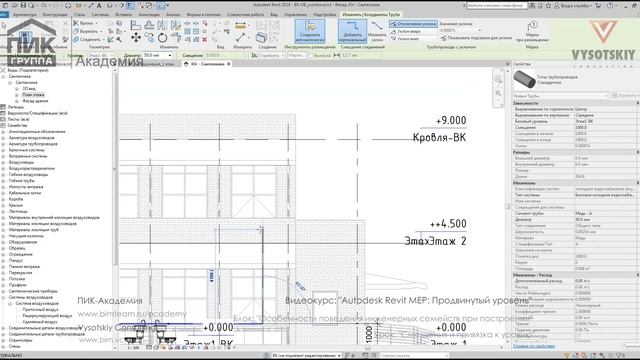Open the Diameter 50.0 mm dropdown
Viewport: 640px width, 360px height.
coord(170,55)
